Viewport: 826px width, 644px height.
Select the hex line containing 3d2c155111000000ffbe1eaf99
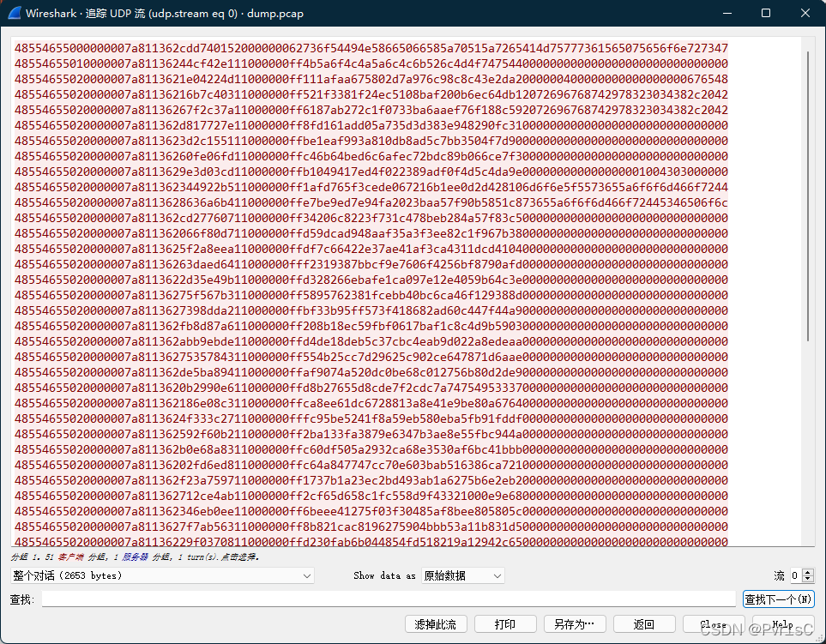tap(371, 141)
